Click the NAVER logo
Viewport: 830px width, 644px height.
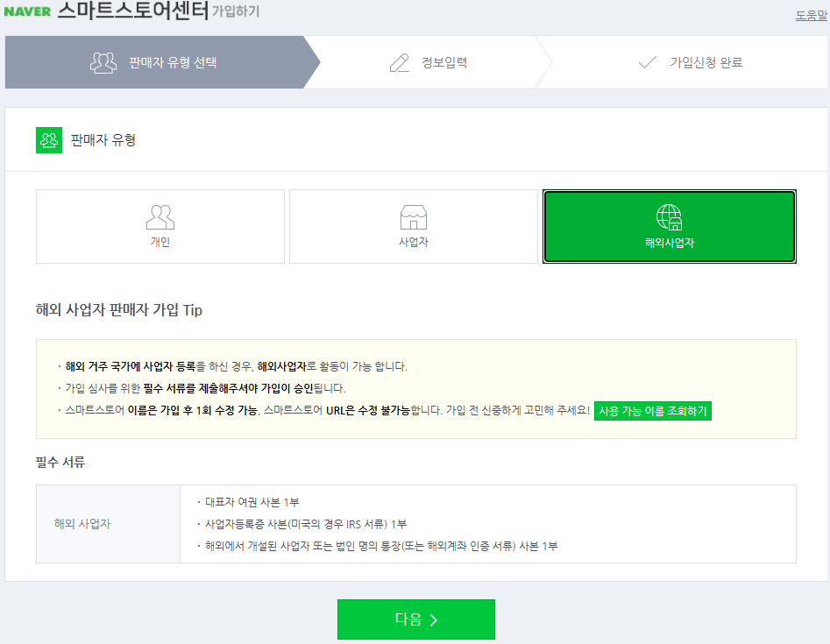click(27, 11)
